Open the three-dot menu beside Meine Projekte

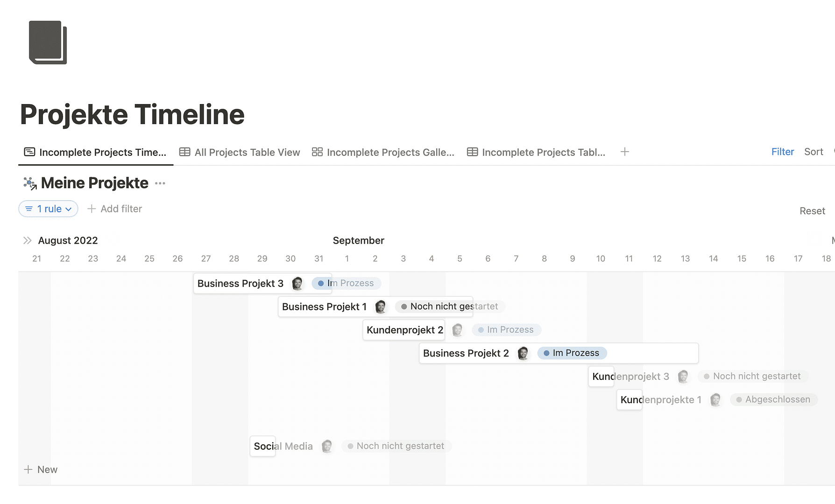160,183
